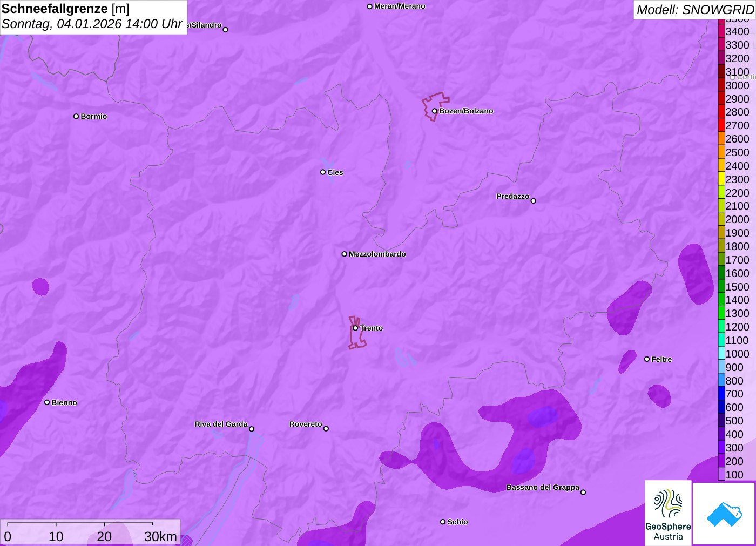The image size is (756, 546).
Task: Click the Cles marker dot
Action: pos(323,172)
